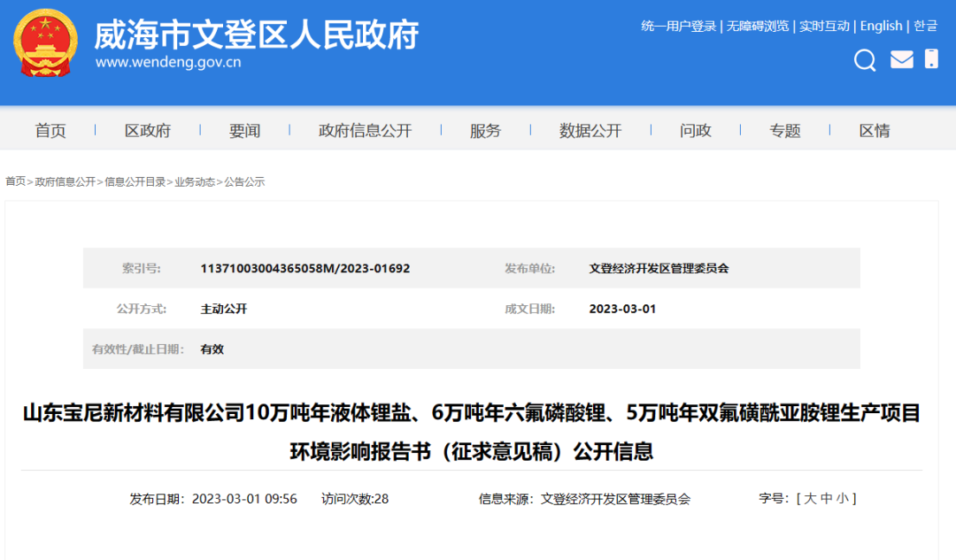Click the envelope mail icon

pos(902,60)
